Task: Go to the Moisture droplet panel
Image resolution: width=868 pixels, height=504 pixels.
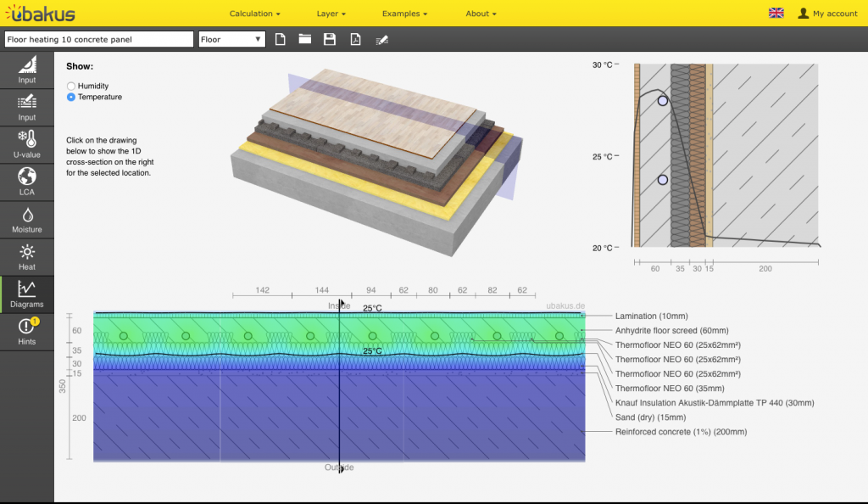Action: 27,219
